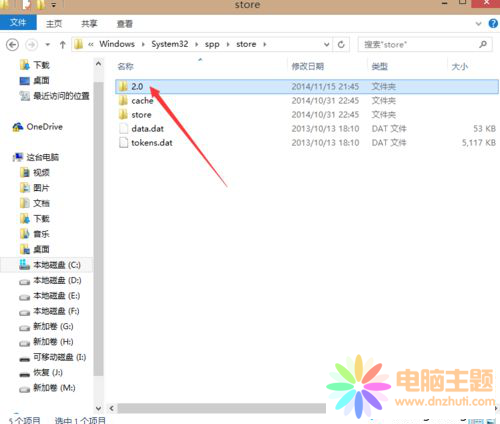The height and width of the screenshot is (424, 500).
Task: Click Windows in the address path
Action: pos(117,44)
